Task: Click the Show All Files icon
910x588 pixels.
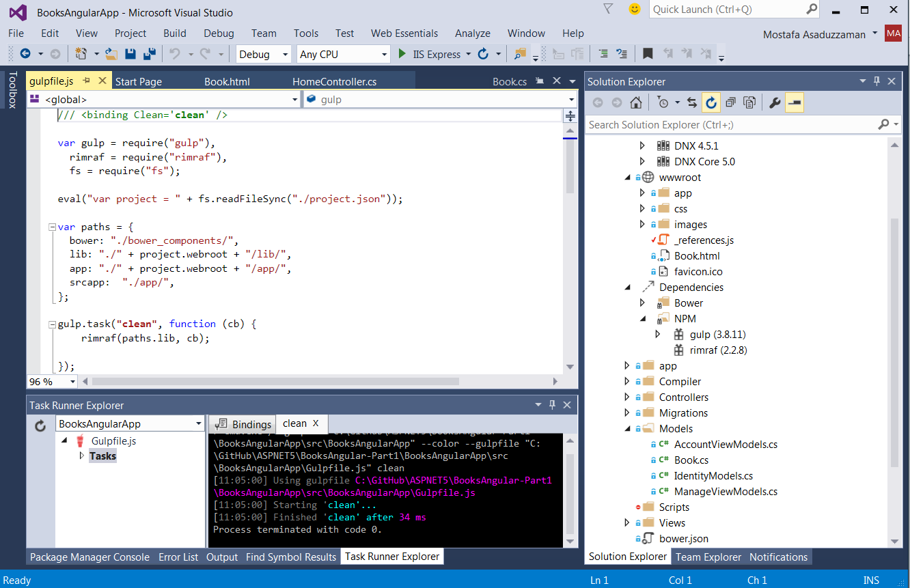Action: pyautogui.click(x=749, y=102)
